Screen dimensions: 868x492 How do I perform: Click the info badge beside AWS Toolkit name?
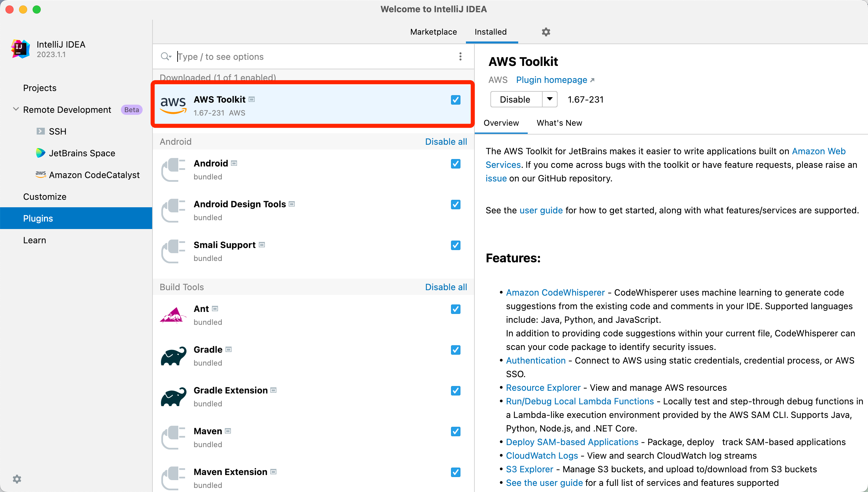[252, 99]
